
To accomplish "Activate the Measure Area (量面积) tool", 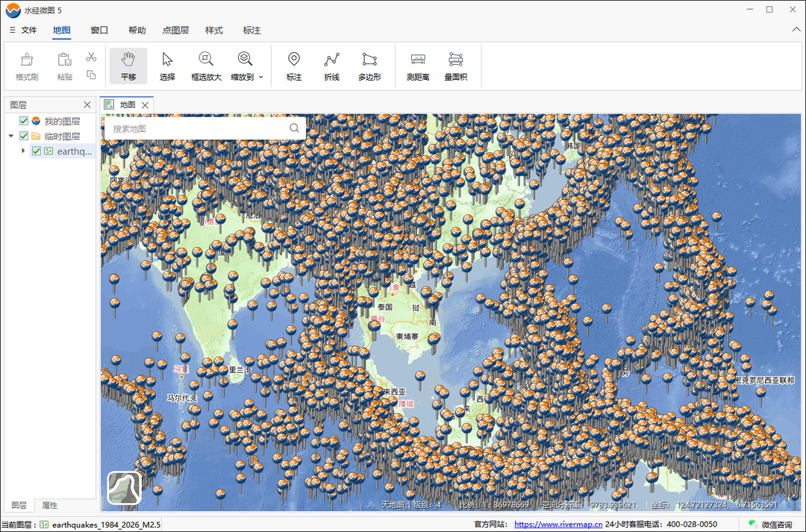I will tap(455, 66).
